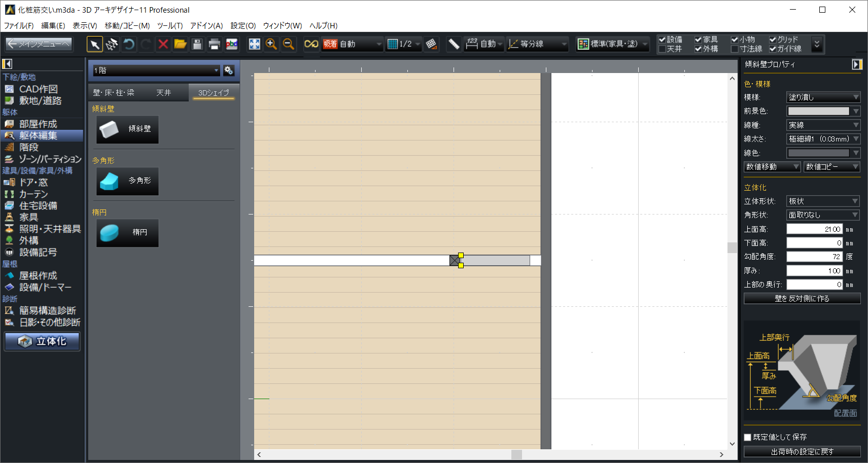
Task: Select the 楕円 shape tool
Action: tap(127, 233)
